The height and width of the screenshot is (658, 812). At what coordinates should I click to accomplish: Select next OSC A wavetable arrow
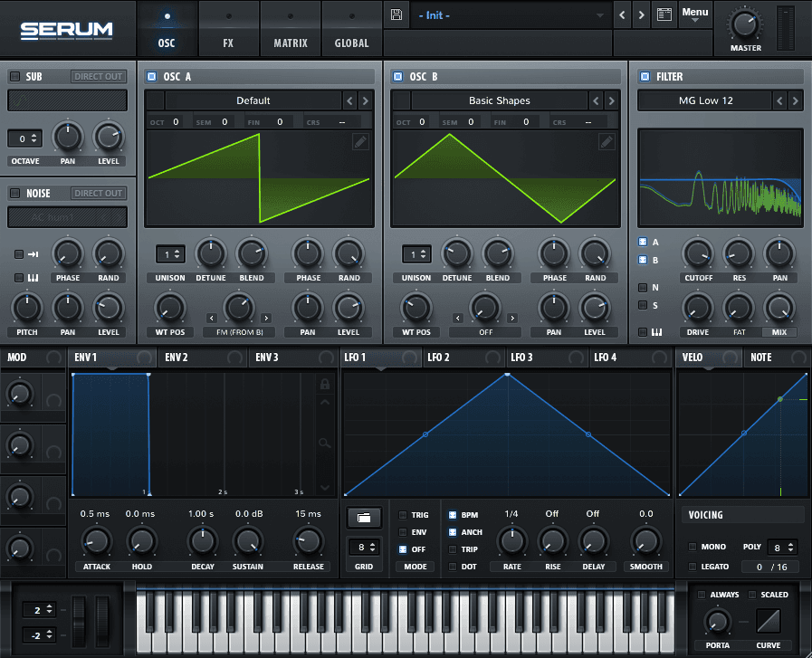point(365,100)
